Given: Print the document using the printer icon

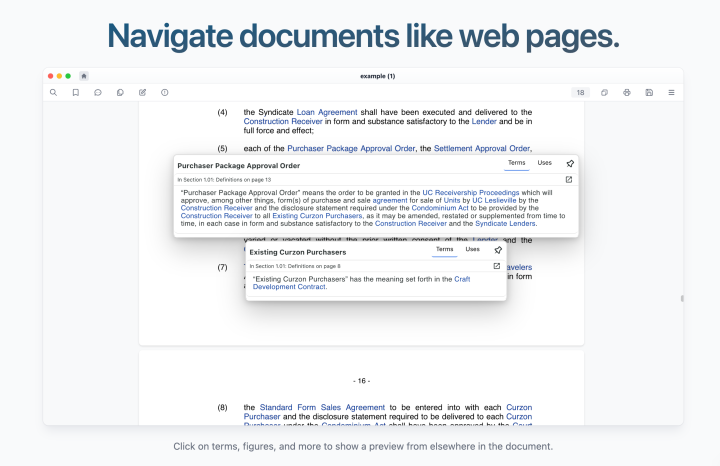Looking at the screenshot, I should pos(627,92).
